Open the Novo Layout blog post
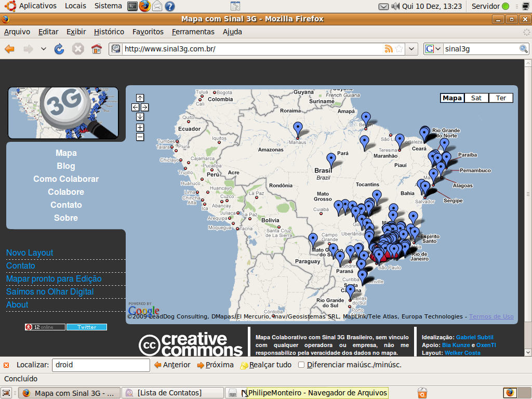This screenshot has width=532, height=399. tap(30, 253)
